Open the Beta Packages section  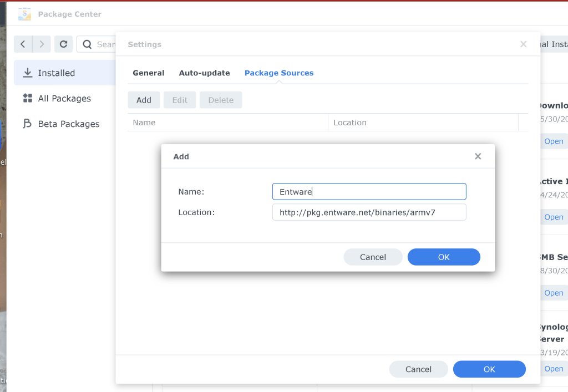pyautogui.click(x=64, y=124)
